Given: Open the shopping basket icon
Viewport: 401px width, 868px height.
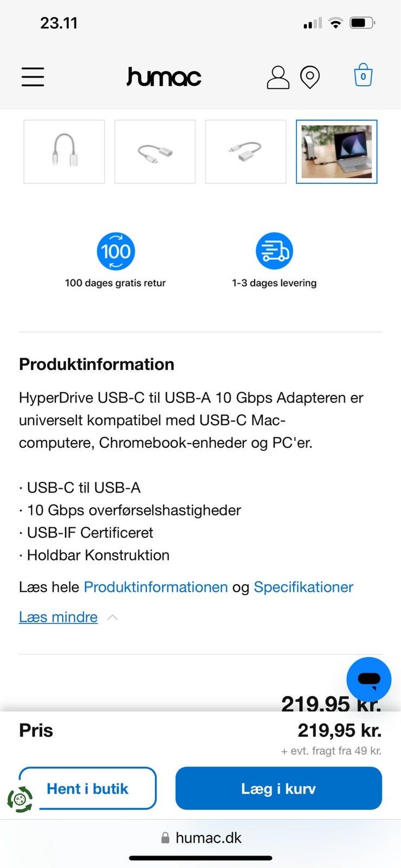Looking at the screenshot, I should [x=363, y=75].
